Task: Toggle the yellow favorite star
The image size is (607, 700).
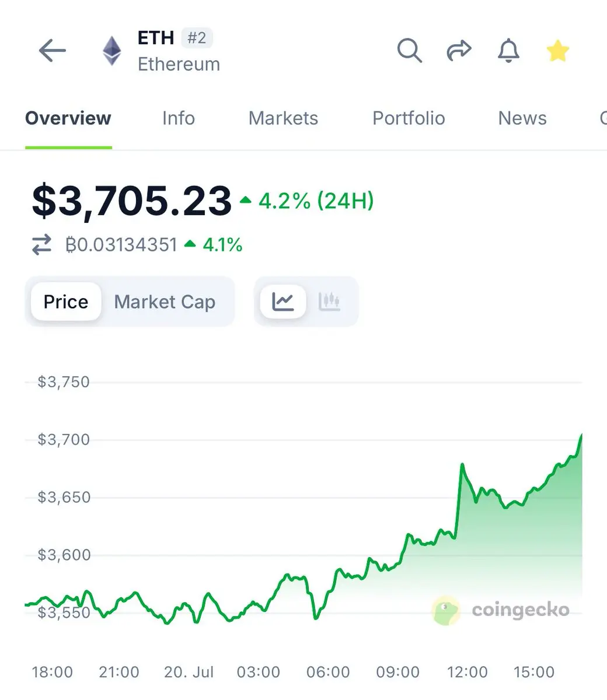Action: coord(558,51)
